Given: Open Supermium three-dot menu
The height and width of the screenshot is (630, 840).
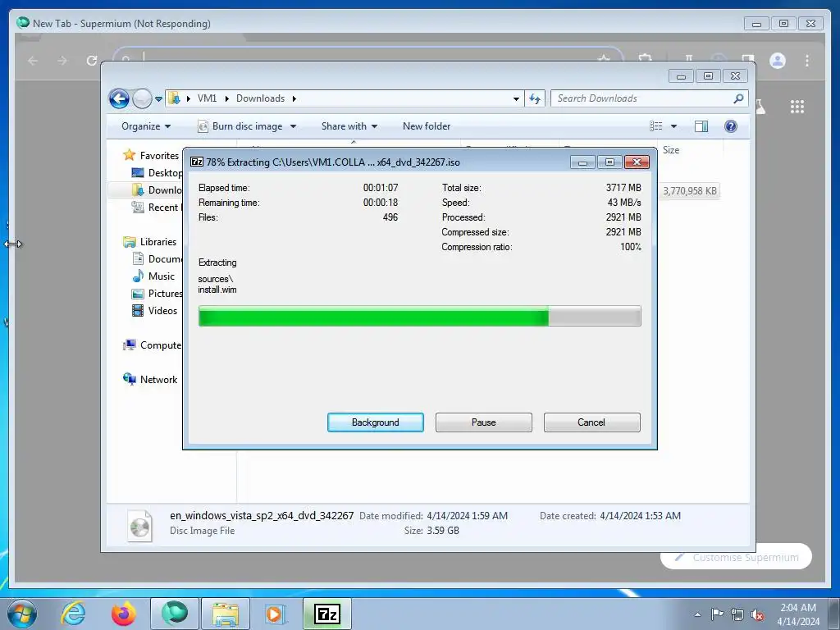Looking at the screenshot, I should click(x=807, y=61).
